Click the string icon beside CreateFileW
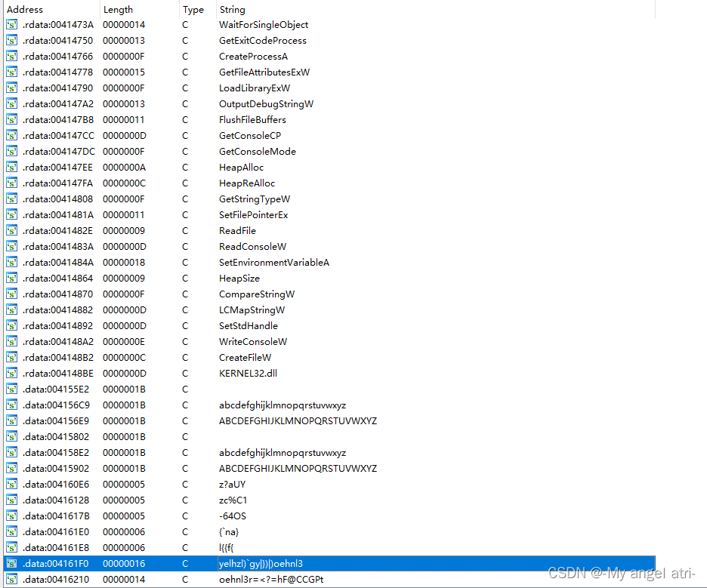 pyautogui.click(x=12, y=357)
